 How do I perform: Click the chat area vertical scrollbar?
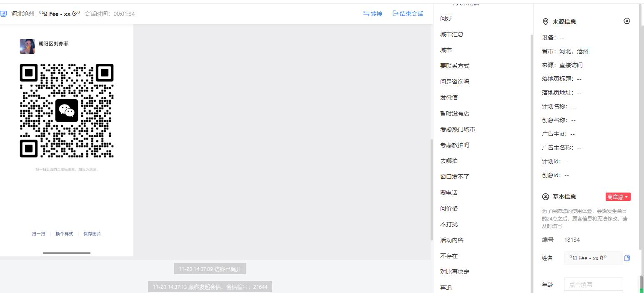coord(431,190)
